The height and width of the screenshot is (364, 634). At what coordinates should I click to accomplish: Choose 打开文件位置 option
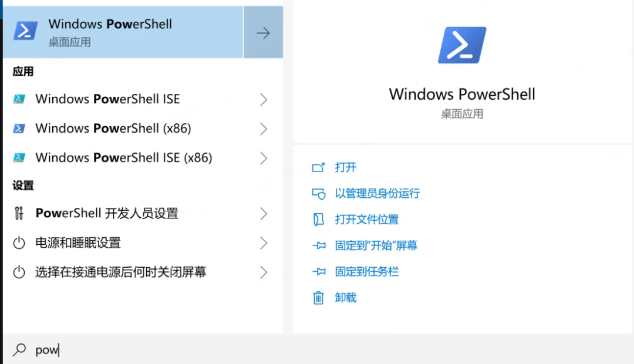366,220
